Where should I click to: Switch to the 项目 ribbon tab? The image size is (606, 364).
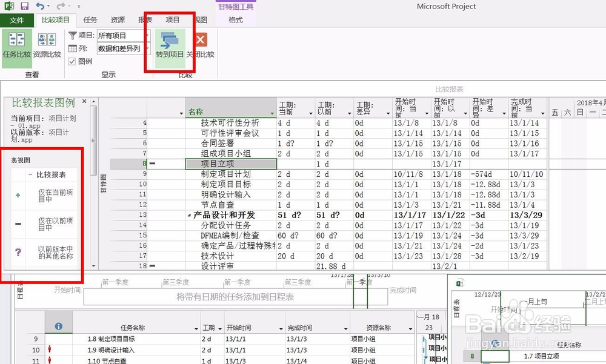pos(172,20)
